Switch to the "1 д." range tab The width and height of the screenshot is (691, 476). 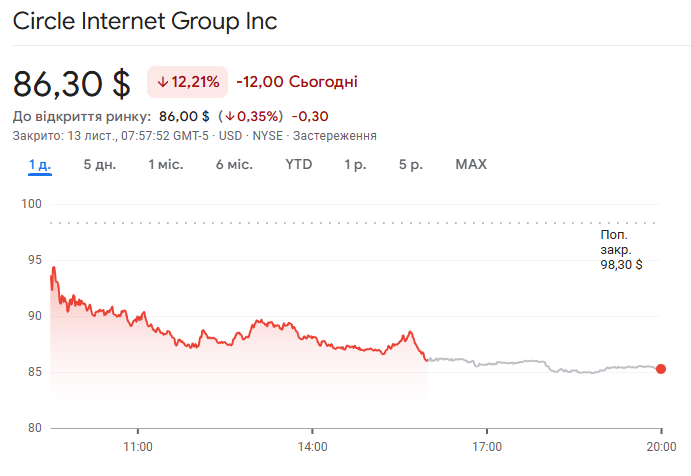click(x=40, y=164)
